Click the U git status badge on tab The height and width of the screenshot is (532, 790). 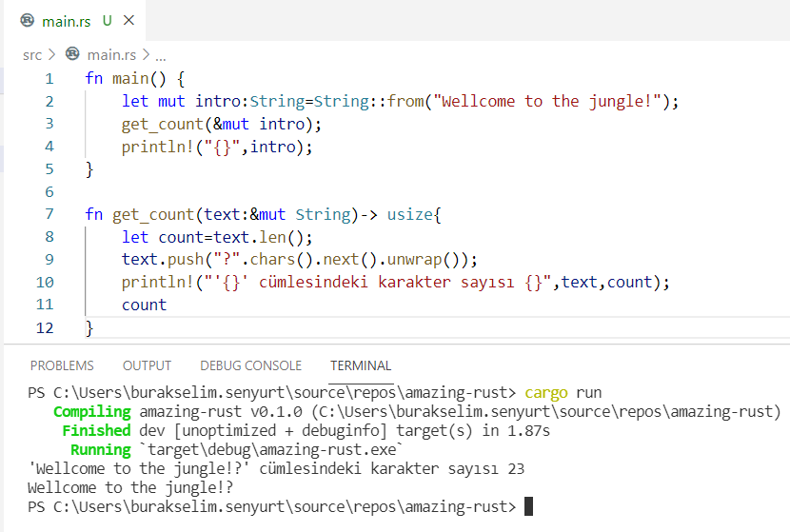point(107,20)
